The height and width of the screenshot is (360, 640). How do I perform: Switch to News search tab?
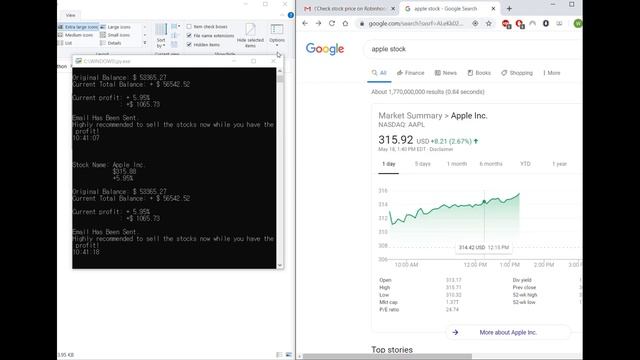pos(446,73)
